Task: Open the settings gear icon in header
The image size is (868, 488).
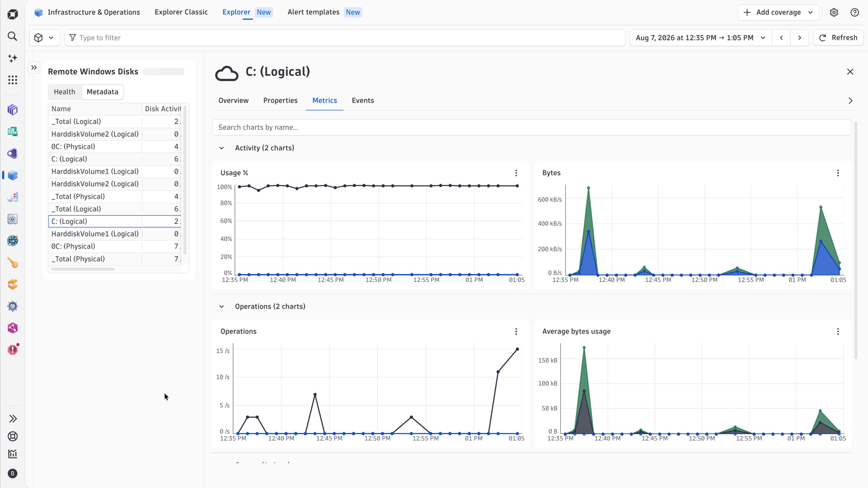Action: click(x=834, y=12)
